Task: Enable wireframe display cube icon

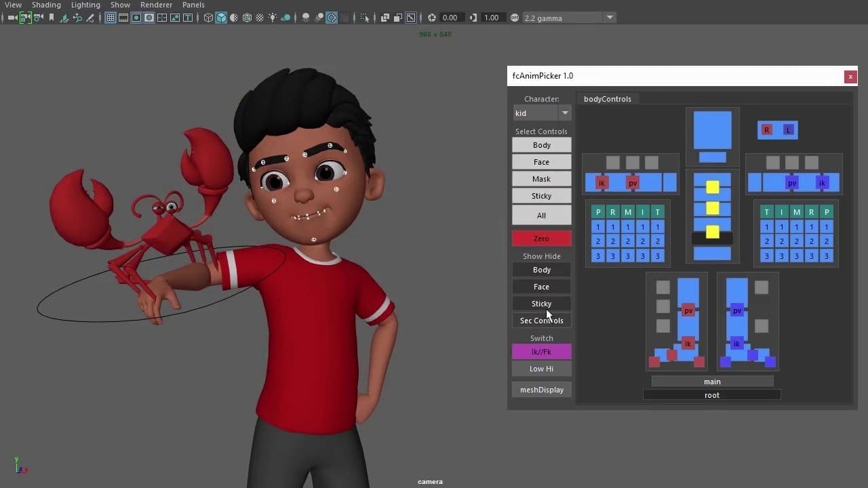Action: pos(208,18)
